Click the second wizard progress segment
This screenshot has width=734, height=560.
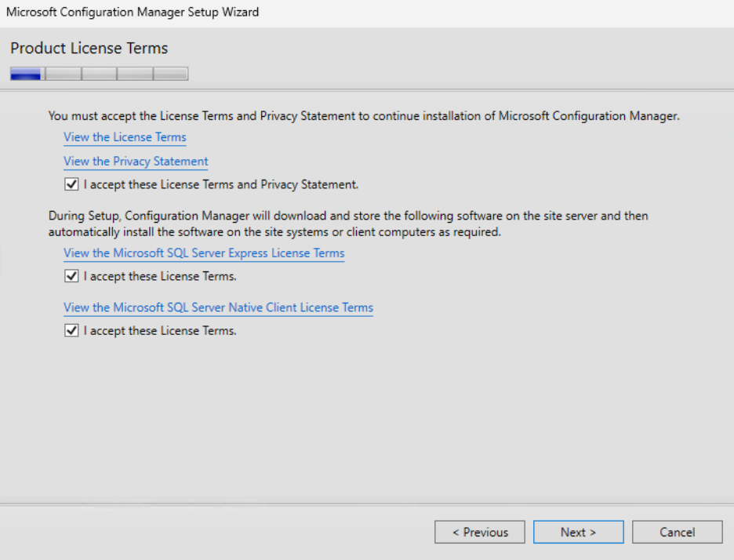pos(63,73)
